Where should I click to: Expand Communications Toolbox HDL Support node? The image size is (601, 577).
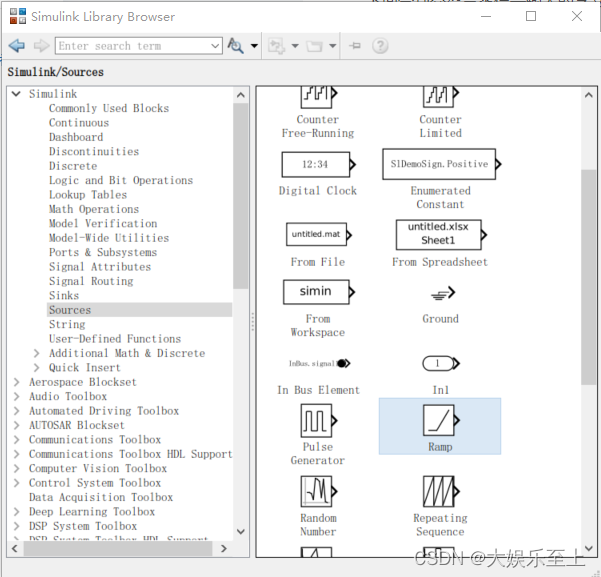click(x=16, y=454)
